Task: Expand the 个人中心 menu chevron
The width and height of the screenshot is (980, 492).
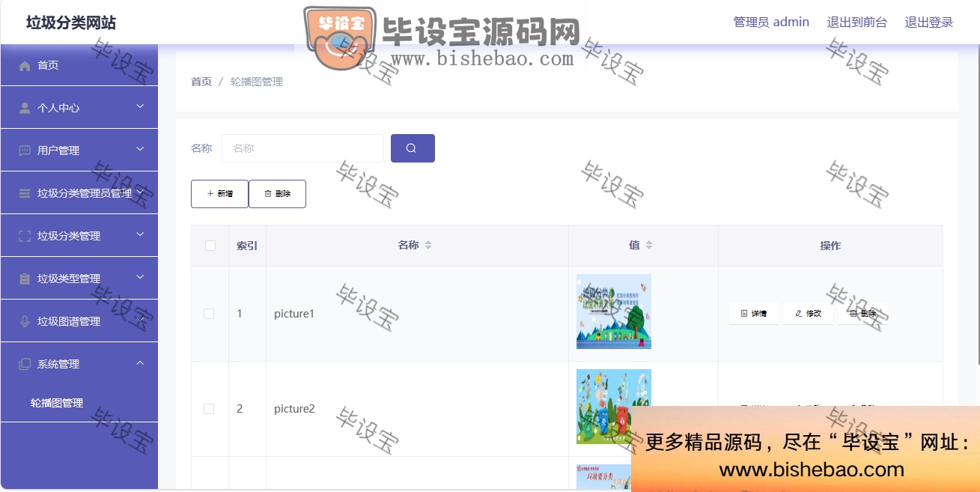Action: [140, 107]
